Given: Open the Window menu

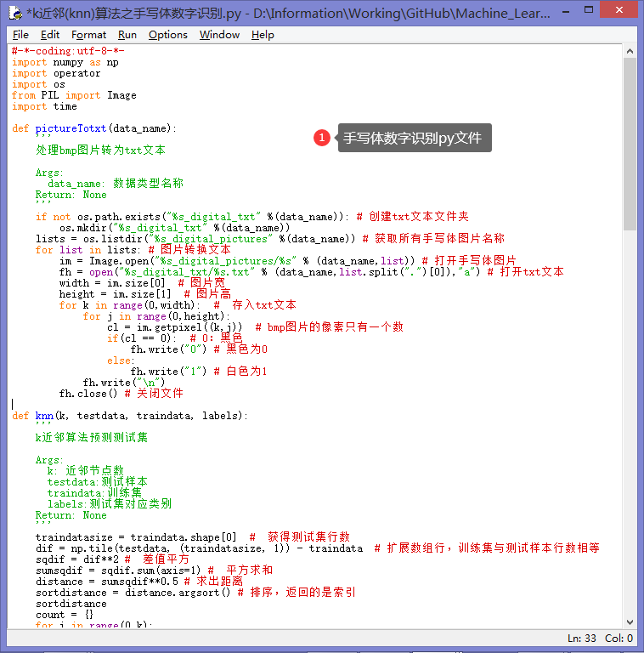Looking at the screenshot, I should tap(219, 35).
